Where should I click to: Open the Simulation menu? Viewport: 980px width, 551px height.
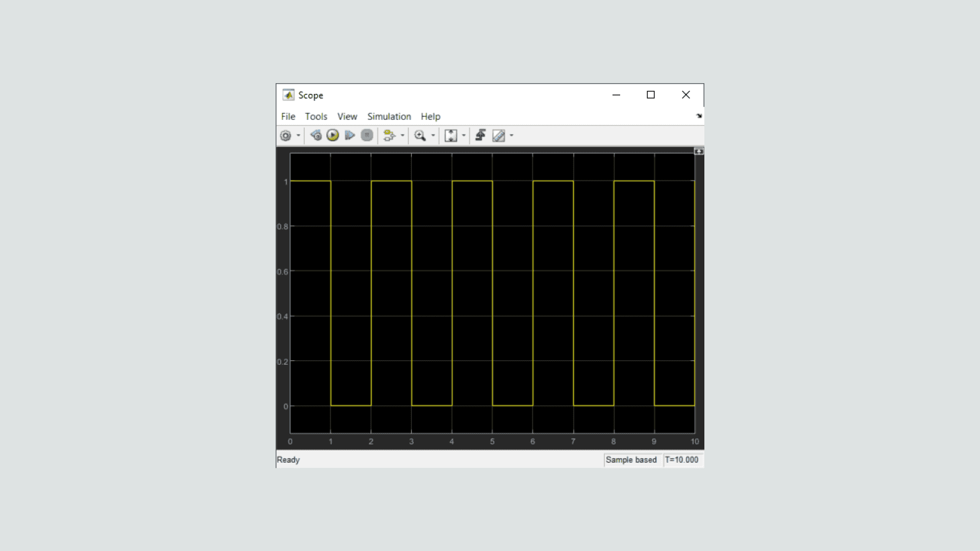(389, 116)
